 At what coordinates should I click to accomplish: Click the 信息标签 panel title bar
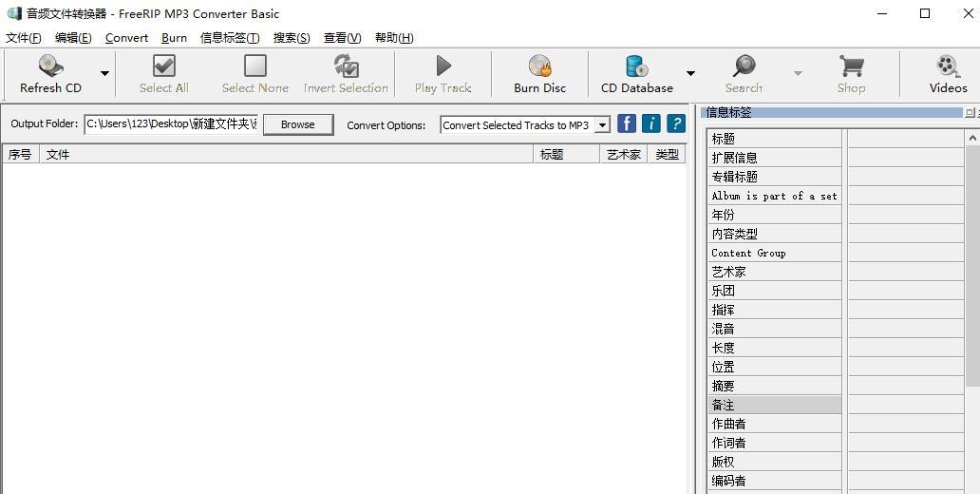(x=831, y=112)
